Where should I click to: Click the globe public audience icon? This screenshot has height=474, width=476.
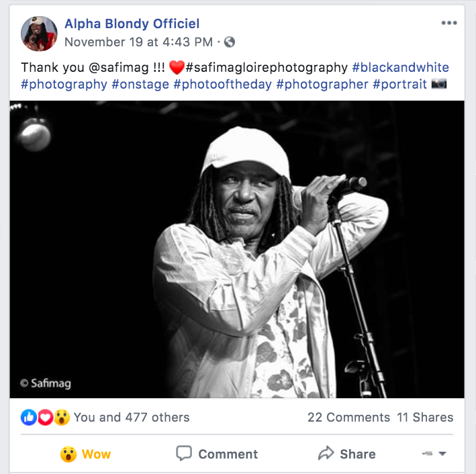click(x=230, y=42)
